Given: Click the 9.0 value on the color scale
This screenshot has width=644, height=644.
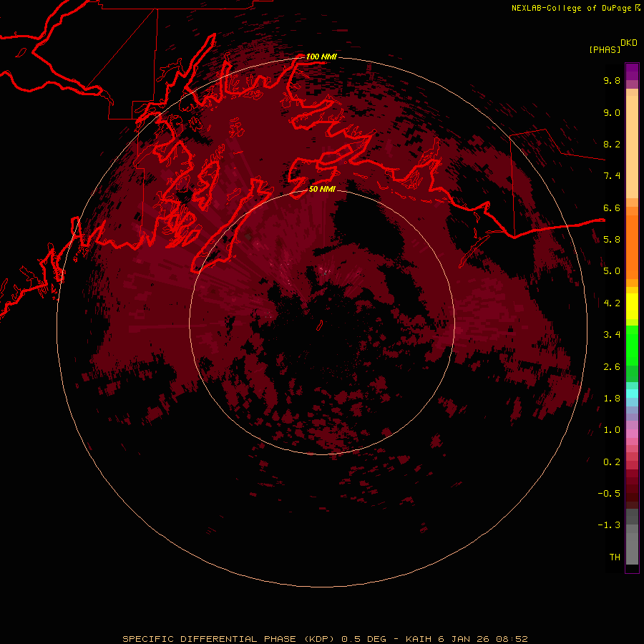Looking at the screenshot, I should click(x=612, y=112).
